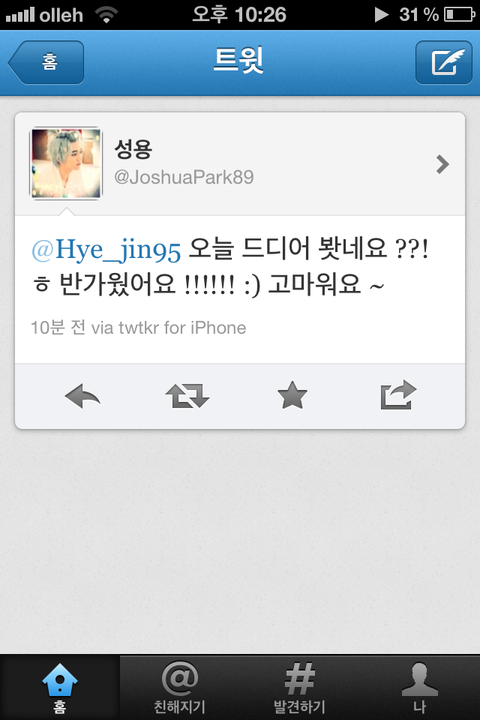
Task: Tap the share tweet icon
Action: (398, 395)
